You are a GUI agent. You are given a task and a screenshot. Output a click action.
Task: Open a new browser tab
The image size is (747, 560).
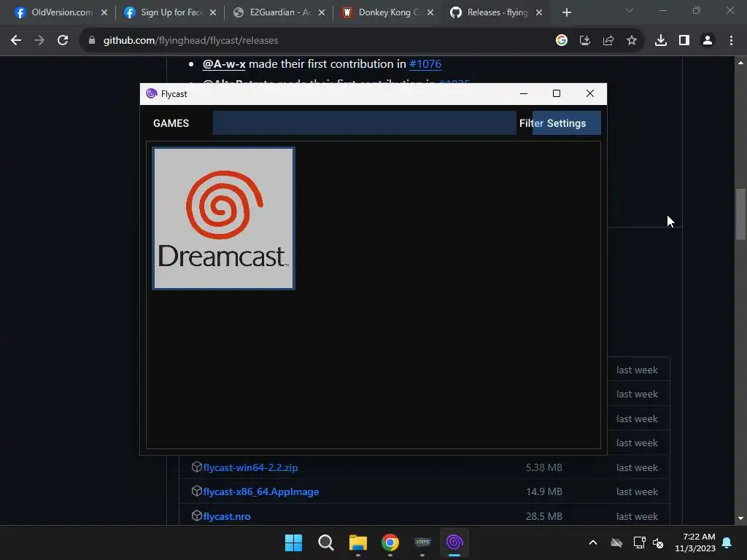tap(566, 13)
